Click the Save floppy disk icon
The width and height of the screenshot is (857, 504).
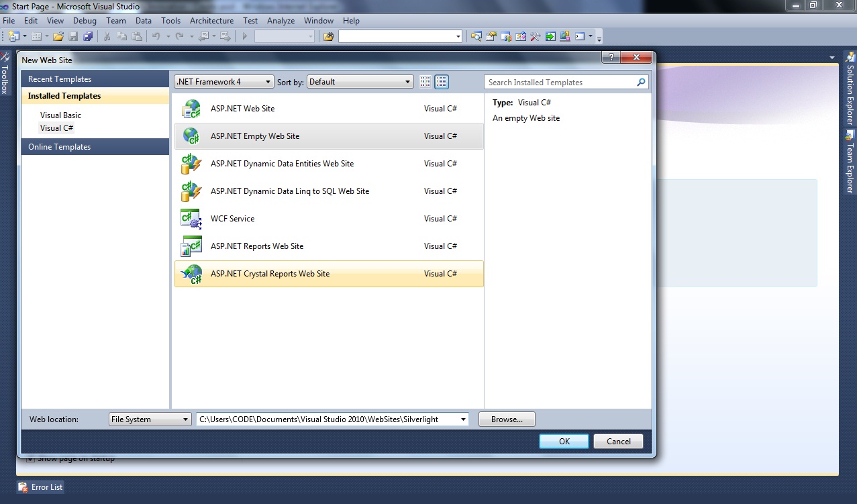click(x=73, y=36)
